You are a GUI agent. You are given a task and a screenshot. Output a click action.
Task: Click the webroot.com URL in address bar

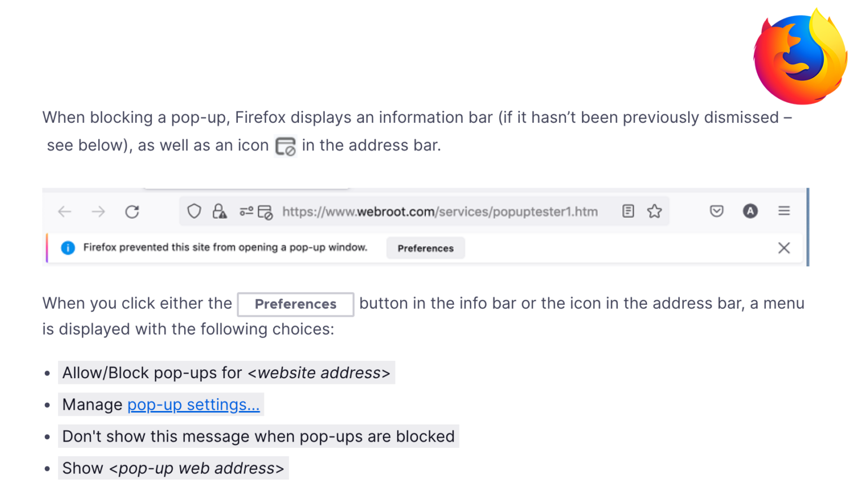coord(440,211)
